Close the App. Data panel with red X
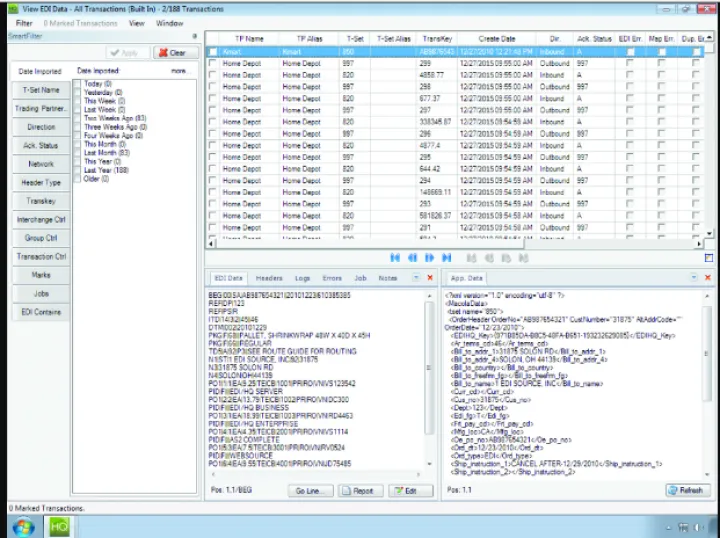The image size is (720, 538). [708, 277]
